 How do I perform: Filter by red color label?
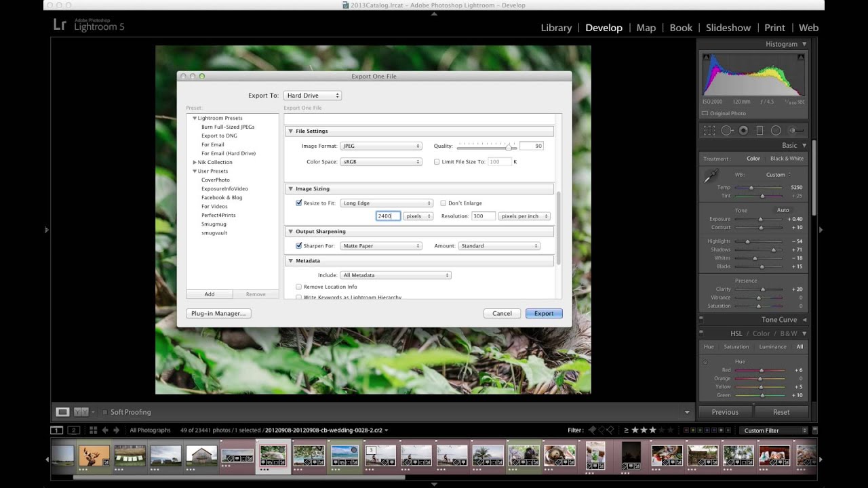point(686,430)
